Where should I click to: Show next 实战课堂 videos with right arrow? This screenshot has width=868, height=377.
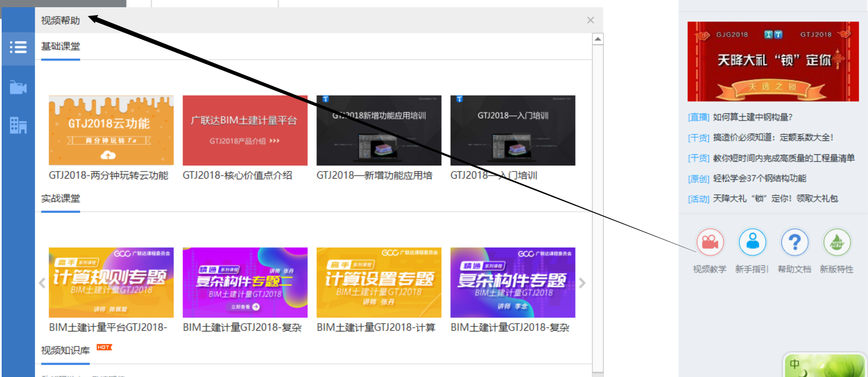[x=582, y=283]
